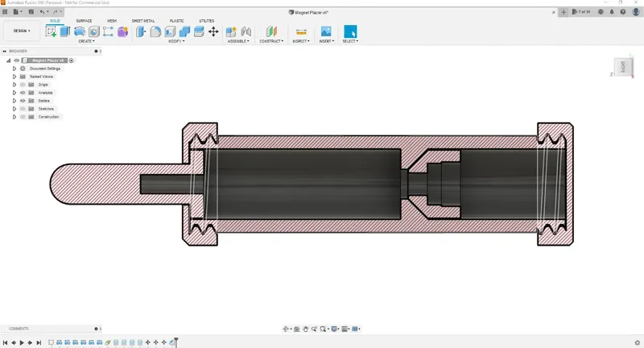
Task: Toggle visibility eye of Bodies folder
Action: click(23, 101)
